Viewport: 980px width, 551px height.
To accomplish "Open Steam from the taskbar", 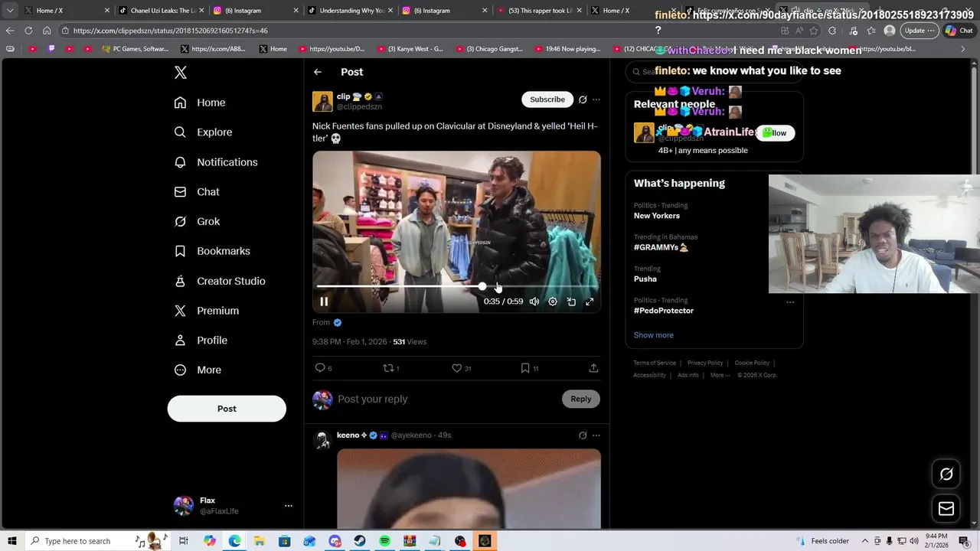I will (x=359, y=541).
